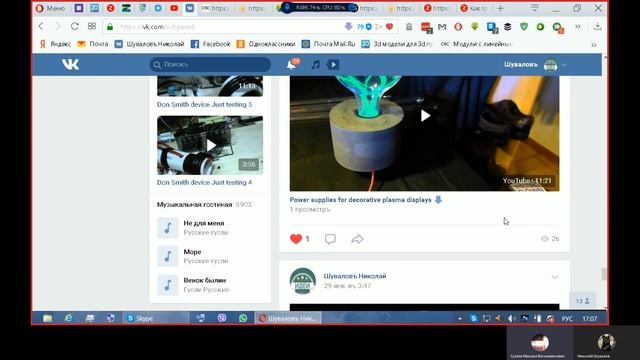Open 'Power supplies for decorative plasma displays' link

[x=360, y=200]
